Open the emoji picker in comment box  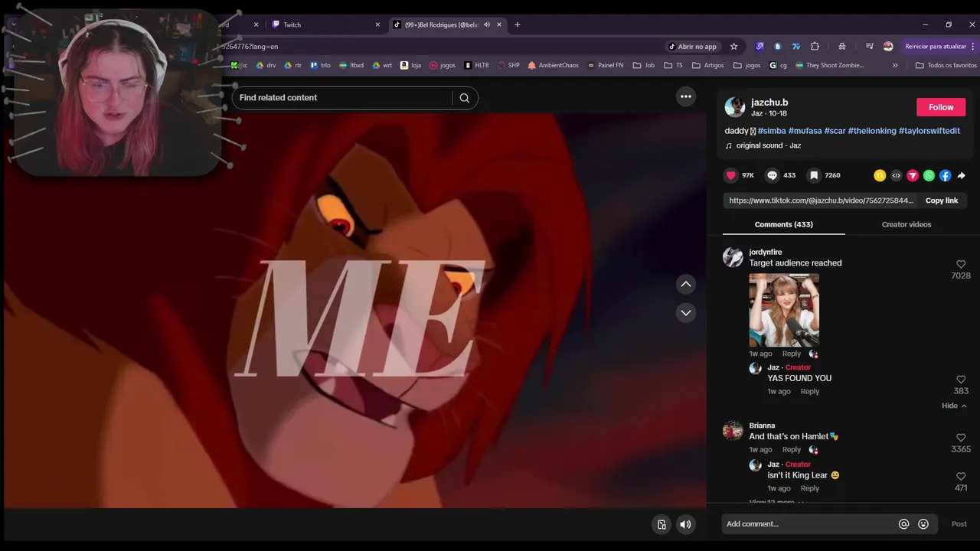coord(923,524)
